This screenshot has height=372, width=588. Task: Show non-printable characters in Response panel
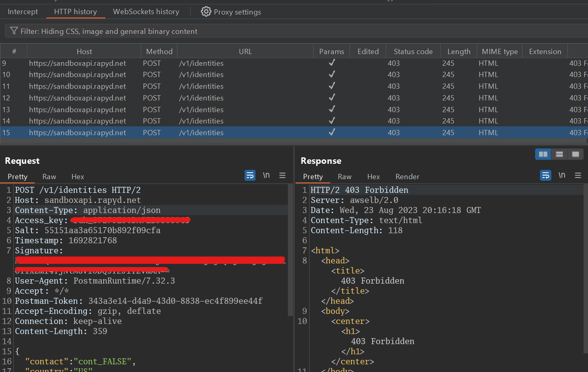click(x=562, y=175)
